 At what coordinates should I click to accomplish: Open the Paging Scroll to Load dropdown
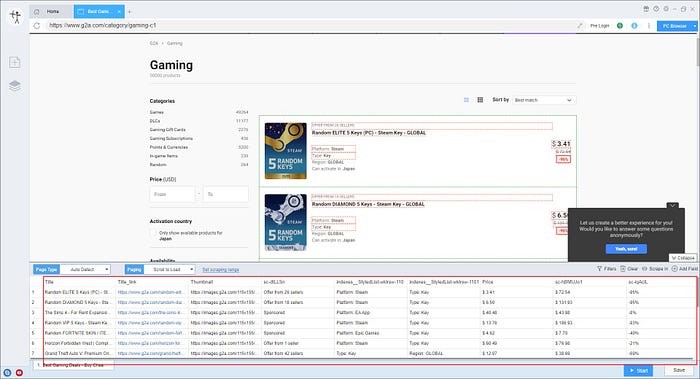[169, 270]
